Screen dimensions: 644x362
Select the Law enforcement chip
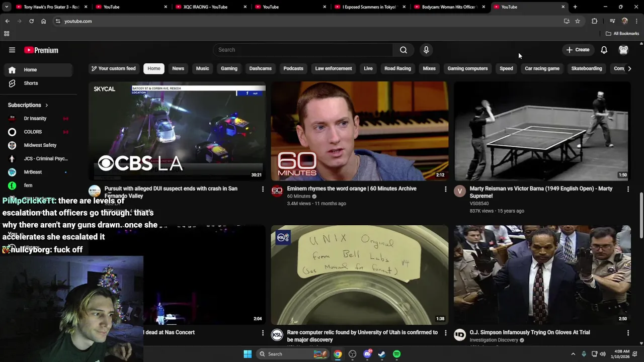[x=334, y=68]
